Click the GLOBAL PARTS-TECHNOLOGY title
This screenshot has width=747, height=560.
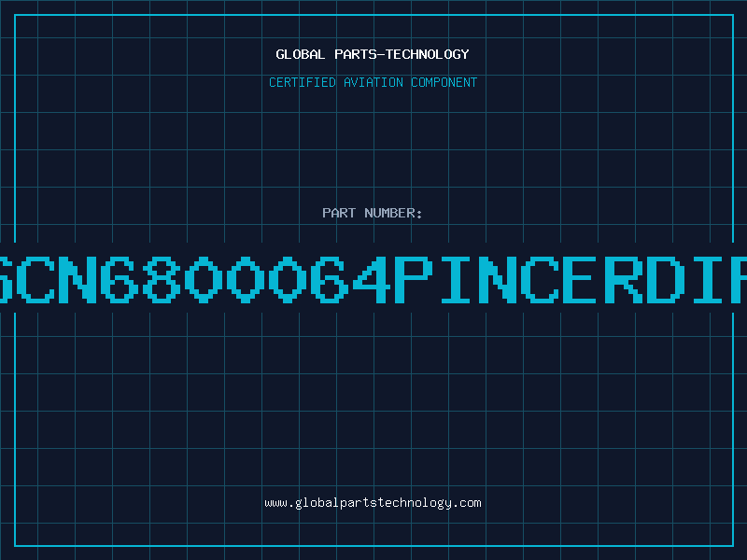[x=373, y=54]
